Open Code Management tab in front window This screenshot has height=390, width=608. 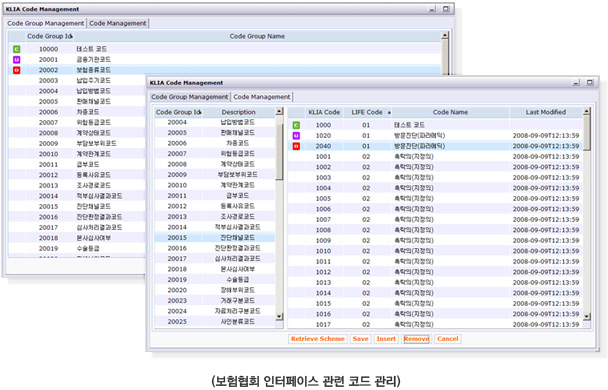[262, 97]
